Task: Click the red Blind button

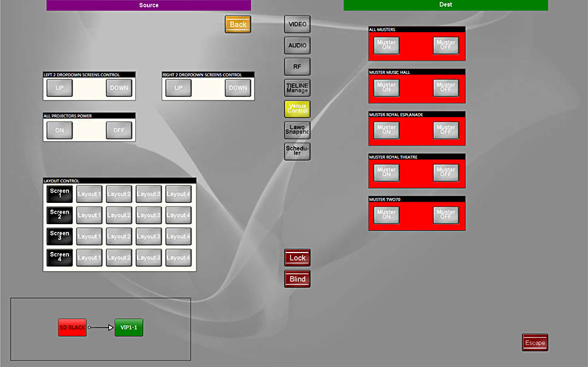Action: 297,279
